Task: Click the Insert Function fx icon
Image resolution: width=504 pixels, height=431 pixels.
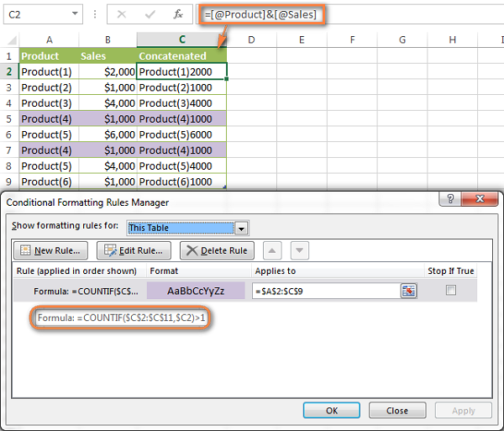Action: pyautogui.click(x=178, y=14)
